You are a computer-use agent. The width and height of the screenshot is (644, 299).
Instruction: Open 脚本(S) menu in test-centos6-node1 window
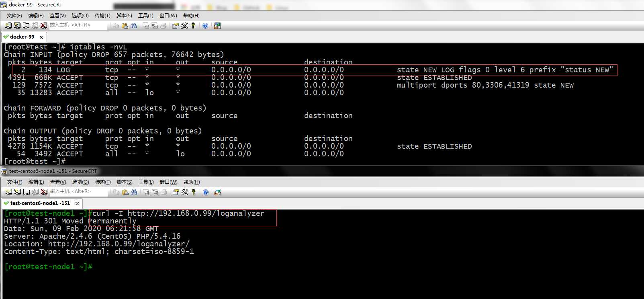[x=125, y=182]
